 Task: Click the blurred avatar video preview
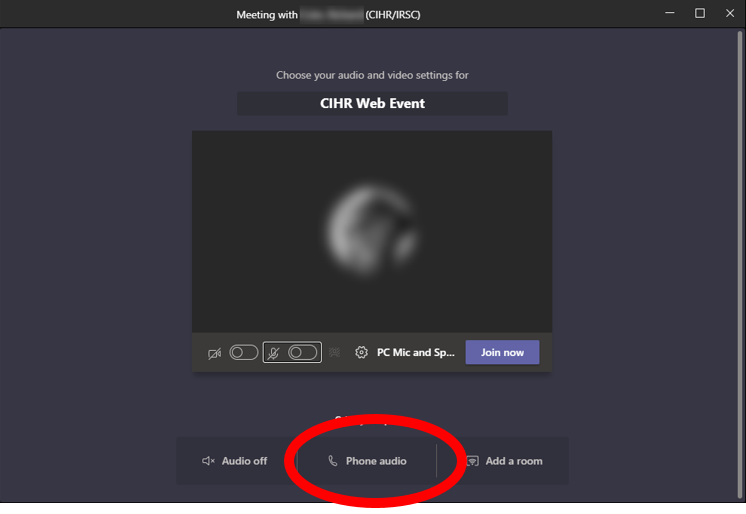coord(372,232)
